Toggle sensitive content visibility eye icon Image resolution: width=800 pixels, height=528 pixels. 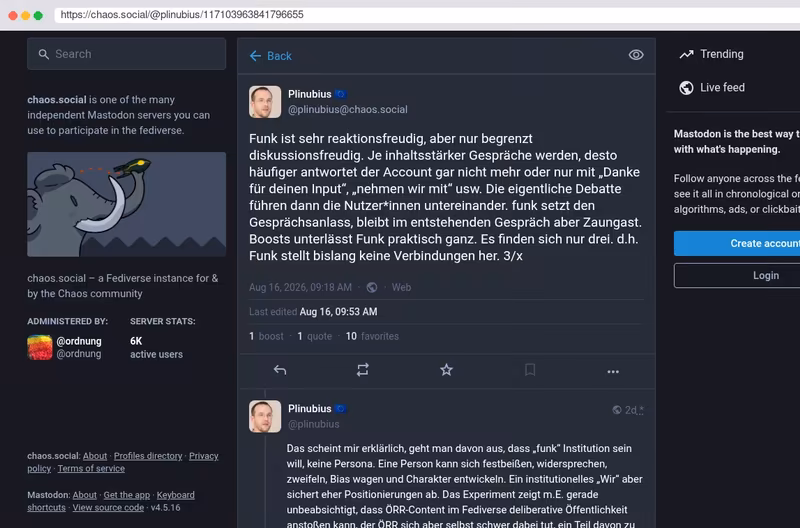636,55
